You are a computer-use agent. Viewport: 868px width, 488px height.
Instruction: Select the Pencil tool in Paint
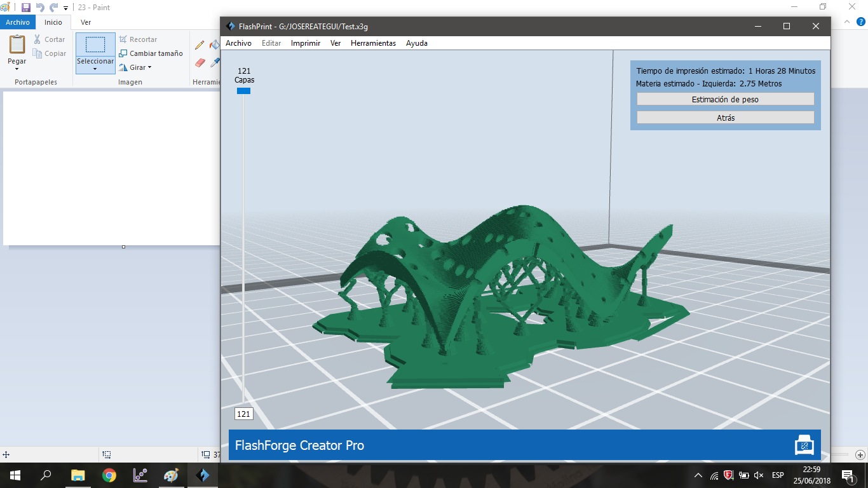coord(200,45)
